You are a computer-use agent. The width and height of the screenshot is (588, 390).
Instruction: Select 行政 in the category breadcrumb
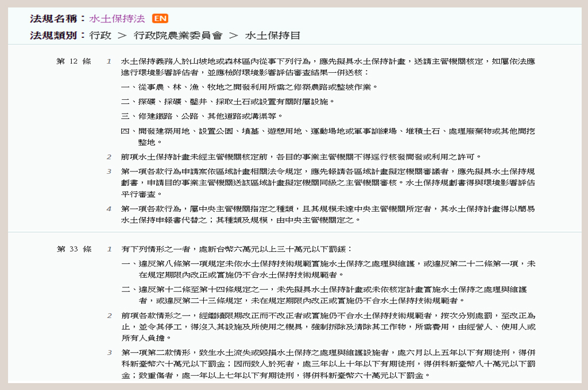click(100, 36)
